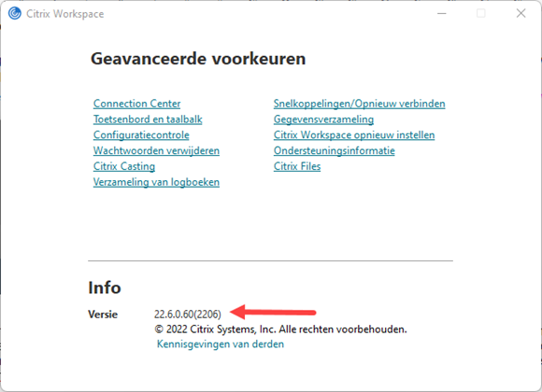This screenshot has height=392, width=542.
Task: Click the version number 22.6.0.60(2206)
Action: [187, 315]
